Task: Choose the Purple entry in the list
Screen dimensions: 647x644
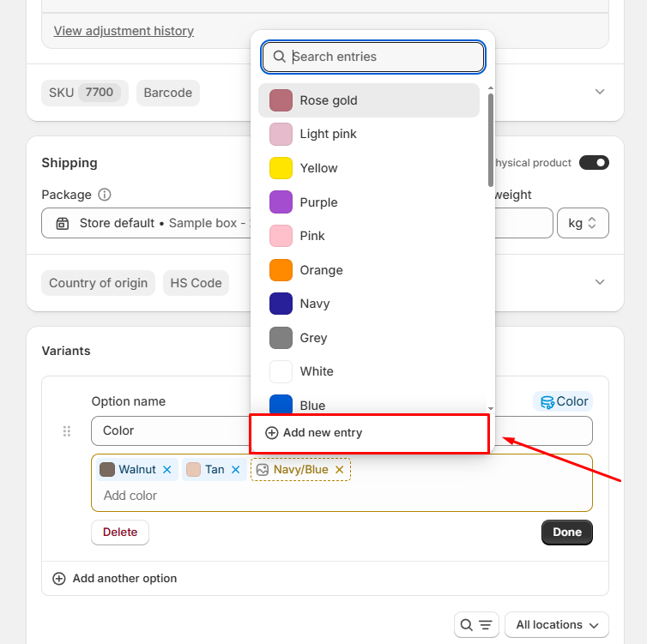Action: tap(318, 202)
